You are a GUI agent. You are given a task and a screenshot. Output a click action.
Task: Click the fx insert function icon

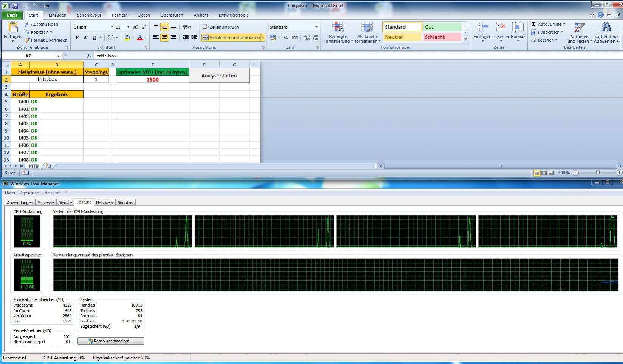point(89,56)
